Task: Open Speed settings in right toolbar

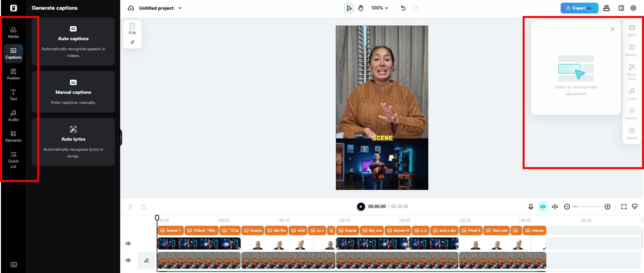Action: (632, 133)
